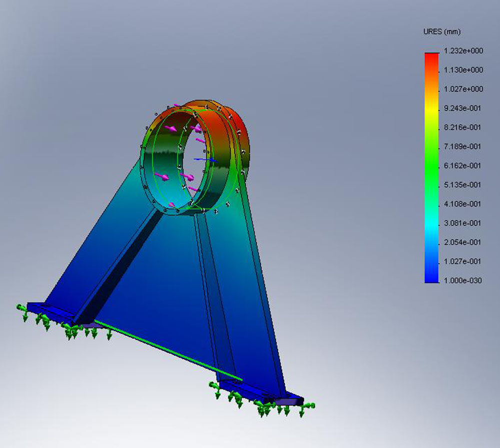
Task: Select the 1.000e-030 minimum legend value
Action: 462,280
